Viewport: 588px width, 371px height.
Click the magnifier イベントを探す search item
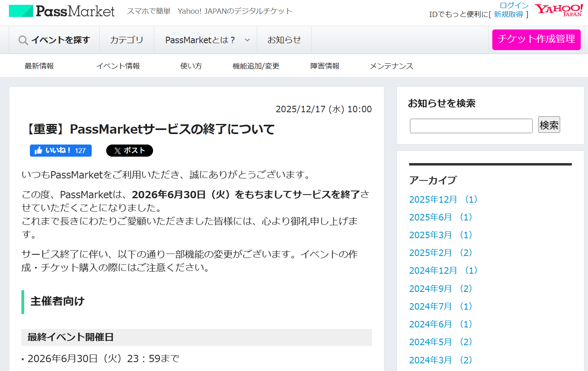click(x=54, y=40)
